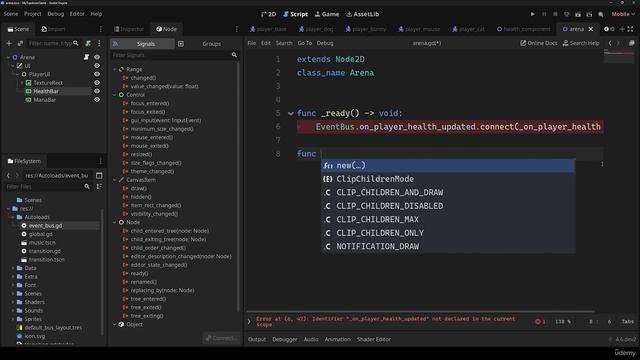This screenshot has width=640, height=360.
Task: Choose CLIP_CHILDREN_ONLY autocomplete suggestion
Action: [x=448, y=233]
